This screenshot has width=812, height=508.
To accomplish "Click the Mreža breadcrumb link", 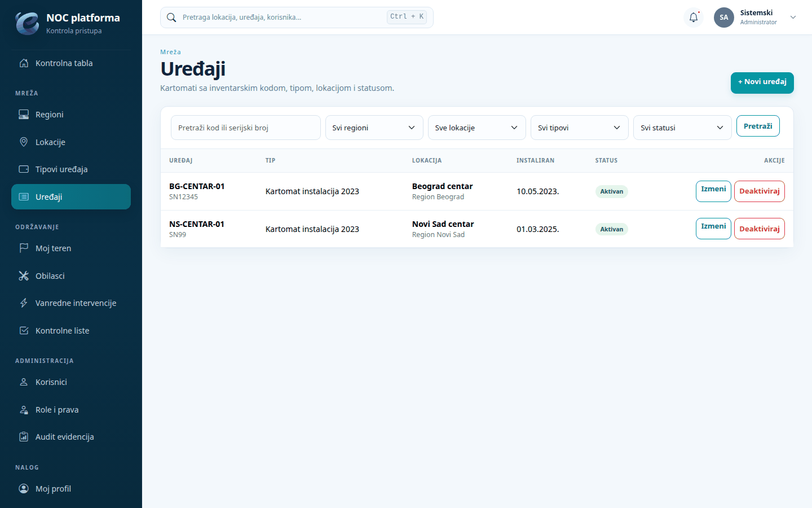I will tap(170, 52).
